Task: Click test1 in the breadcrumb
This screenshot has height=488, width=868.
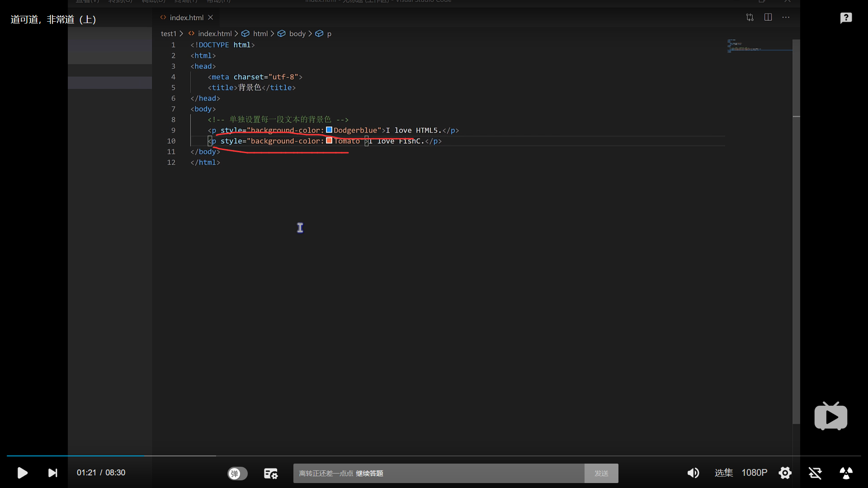Action: [168, 33]
